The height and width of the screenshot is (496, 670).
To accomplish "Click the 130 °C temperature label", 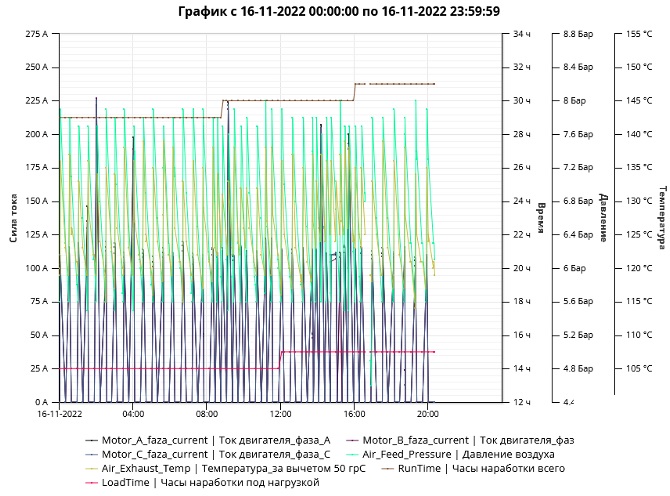I will [x=639, y=201].
